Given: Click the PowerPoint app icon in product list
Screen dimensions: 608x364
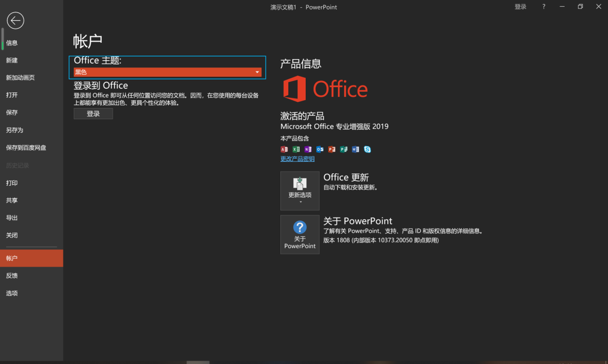Looking at the screenshot, I should (x=332, y=149).
